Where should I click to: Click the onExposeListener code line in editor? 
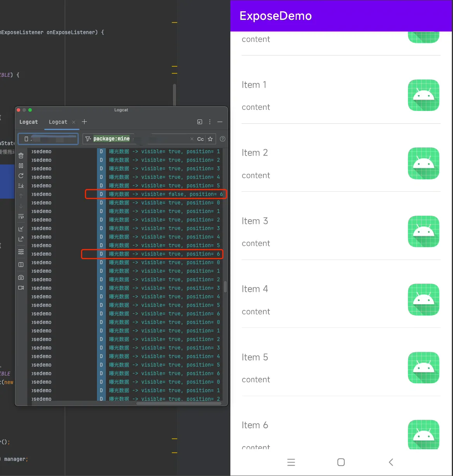[x=52, y=32]
